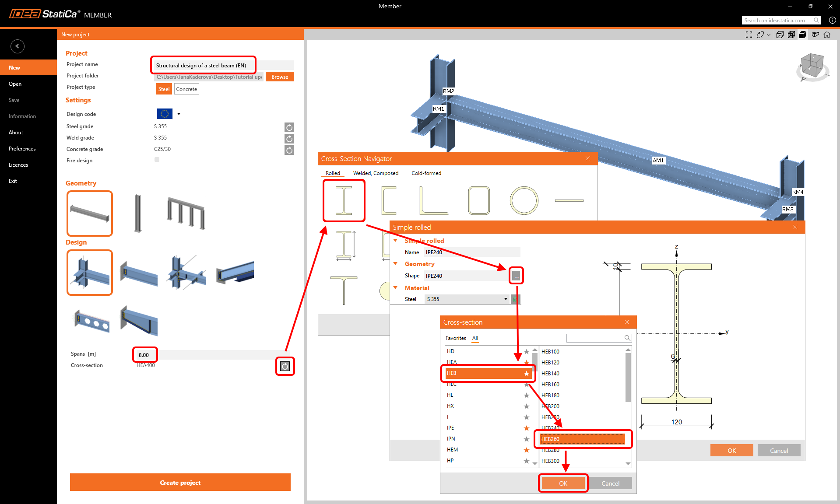
Task: Click the Create project button
Action: click(x=180, y=482)
